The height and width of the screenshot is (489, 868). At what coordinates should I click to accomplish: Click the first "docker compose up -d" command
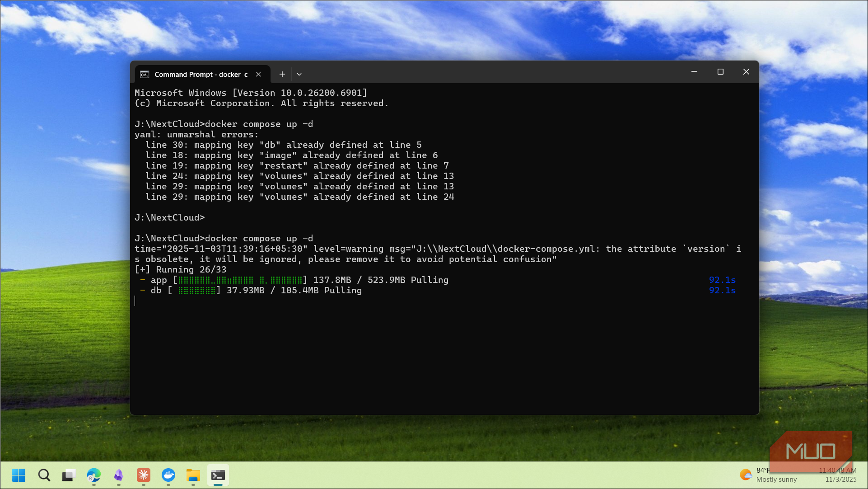[259, 124]
